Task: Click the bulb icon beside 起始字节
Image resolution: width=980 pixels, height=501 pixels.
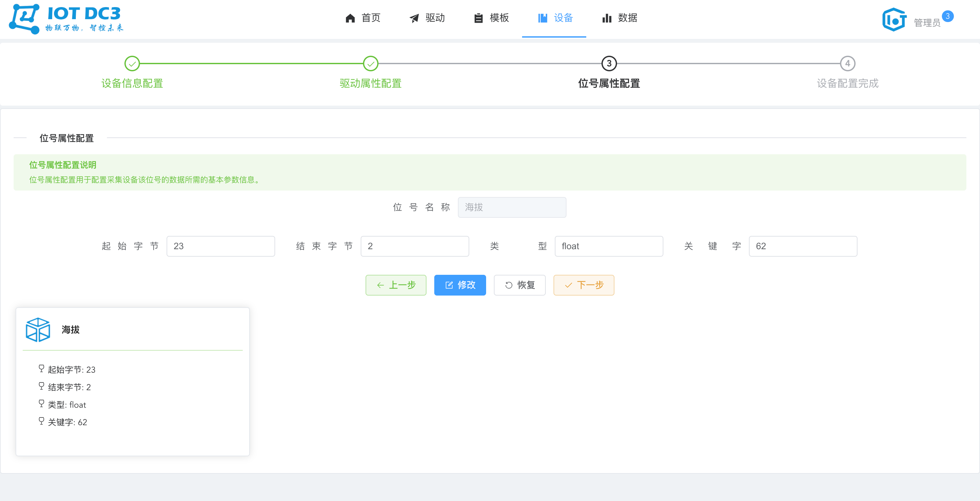Action: pos(41,368)
